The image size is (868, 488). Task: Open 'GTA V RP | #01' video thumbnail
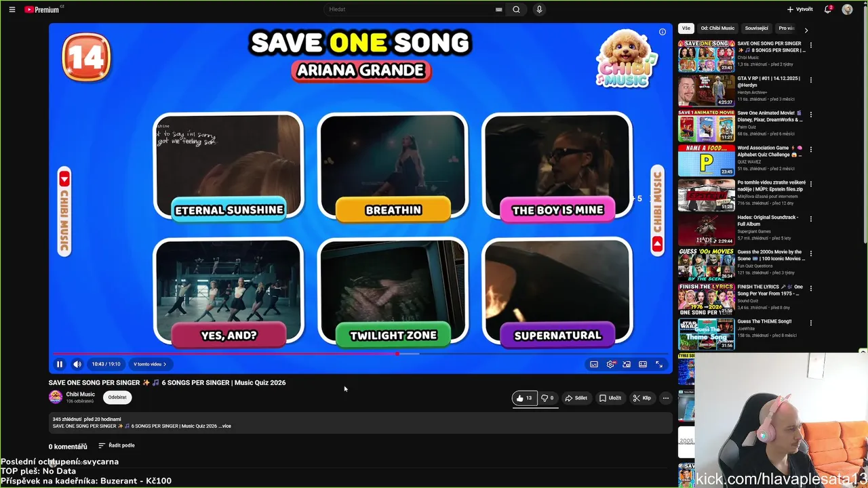tap(707, 90)
